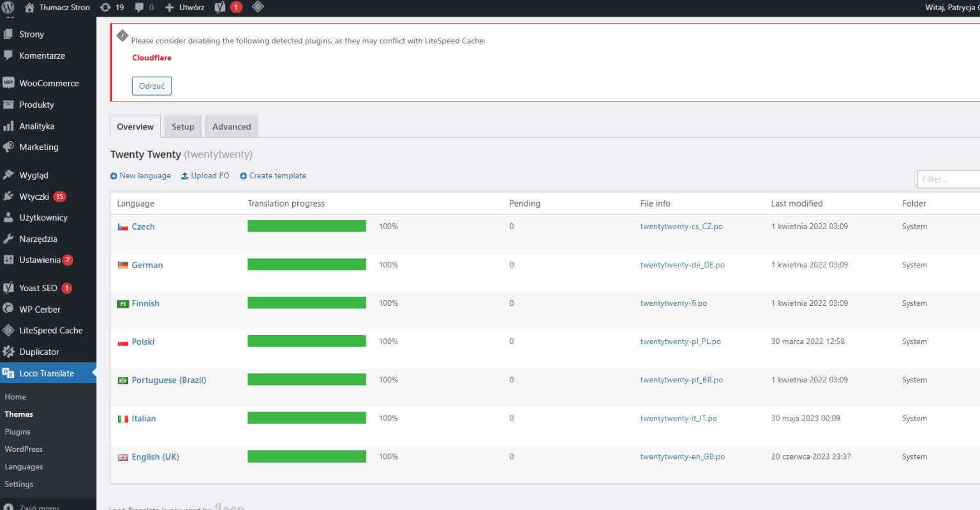Screen dimensions: 980x510
Task: Click the Polski translation progress bar
Action: click(x=307, y=341)
